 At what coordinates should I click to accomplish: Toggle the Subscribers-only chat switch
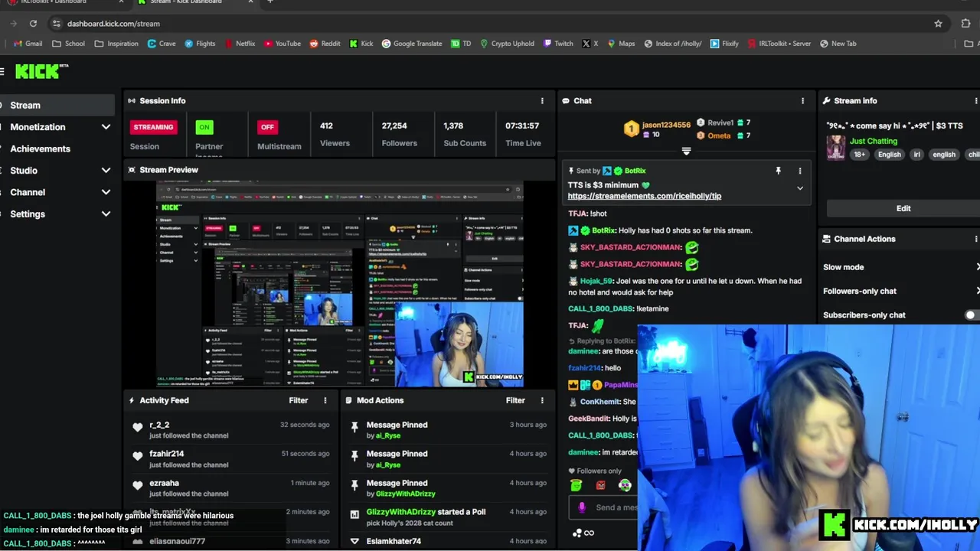tap(972, 315)
